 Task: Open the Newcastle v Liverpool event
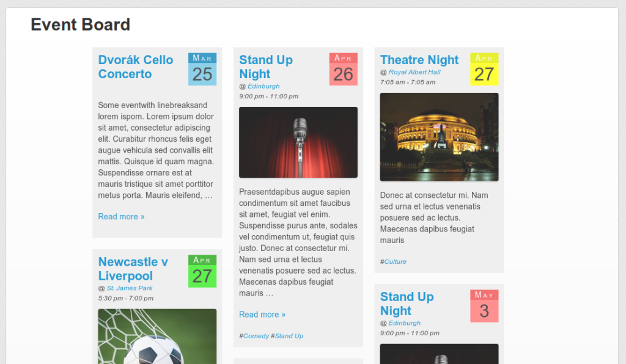tap(133, 269)
